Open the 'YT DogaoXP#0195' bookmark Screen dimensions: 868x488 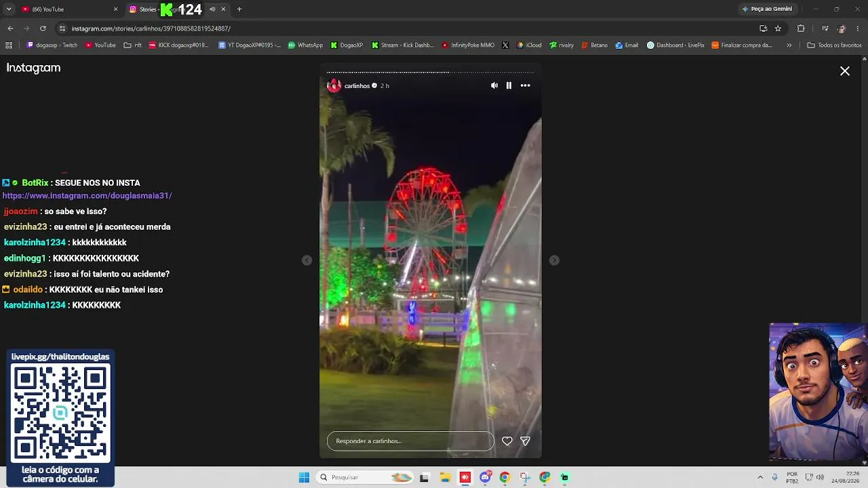(x=250, y=45)
